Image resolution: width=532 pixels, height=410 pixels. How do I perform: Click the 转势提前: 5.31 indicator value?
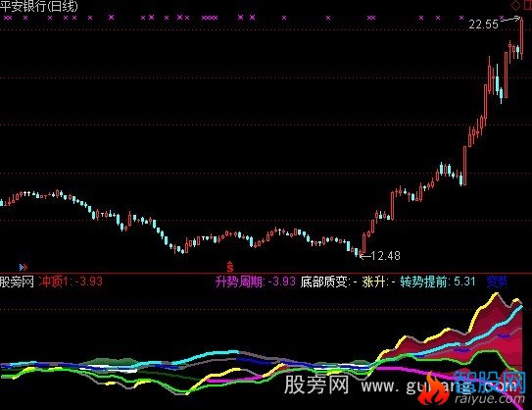[x=438, y=282]
